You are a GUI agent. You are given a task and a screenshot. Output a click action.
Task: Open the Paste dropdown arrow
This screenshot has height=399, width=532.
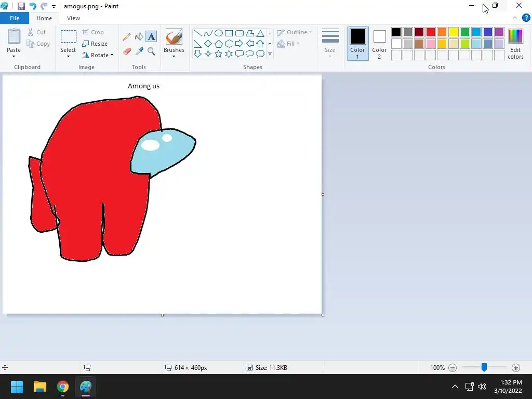pos(14,56)
